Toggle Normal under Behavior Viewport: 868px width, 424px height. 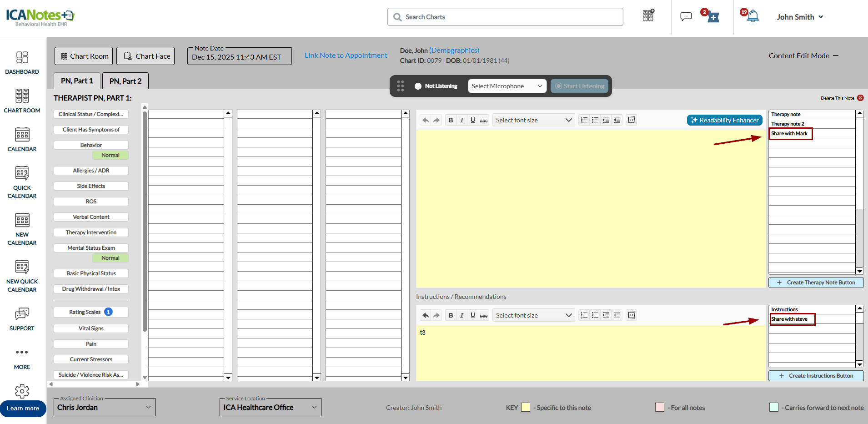tap(110, 155)
